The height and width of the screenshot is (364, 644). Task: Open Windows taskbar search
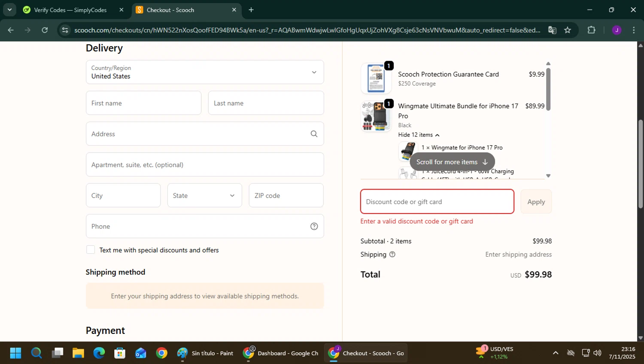(36, 353)
